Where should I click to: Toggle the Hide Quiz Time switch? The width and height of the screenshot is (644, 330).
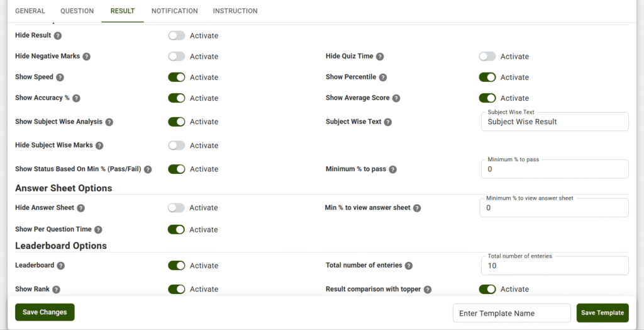click(x=487, y=57)
